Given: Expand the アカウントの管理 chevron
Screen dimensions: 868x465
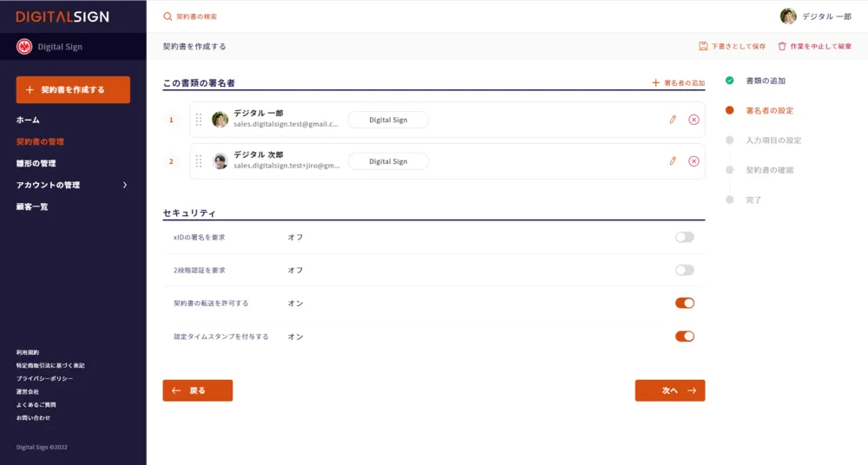Looking at the screenshot, I should pyautogui.click(x=125, y=185).
